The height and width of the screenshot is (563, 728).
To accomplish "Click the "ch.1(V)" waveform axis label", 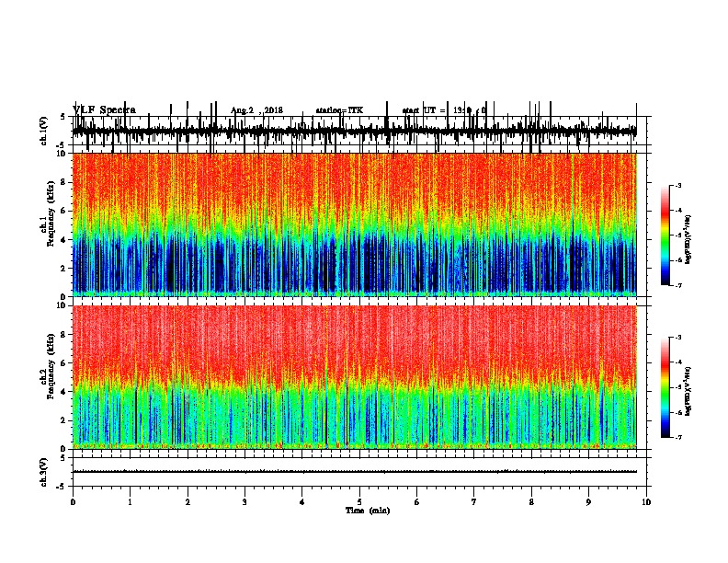I will (x=44, y=131).
